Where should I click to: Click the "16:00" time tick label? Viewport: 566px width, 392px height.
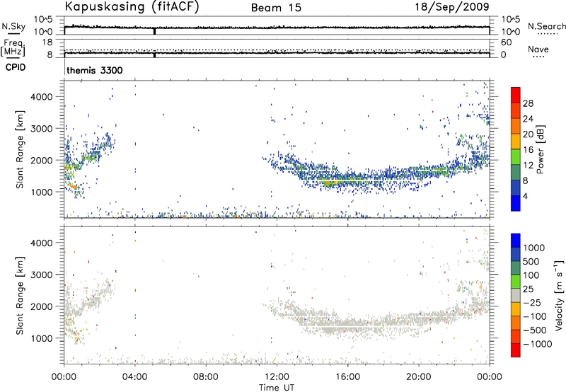point(347,377)
